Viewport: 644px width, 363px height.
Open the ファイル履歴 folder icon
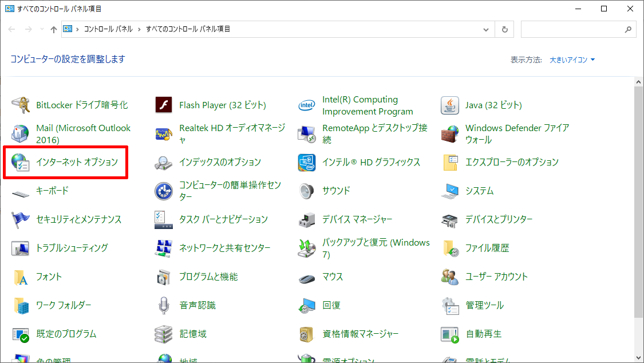450,248
